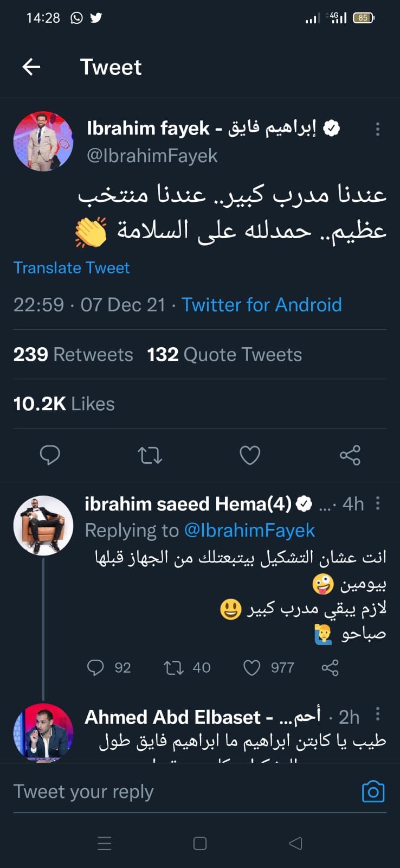Image resolution: width=400 pixels, height=868 pixels.
Task: Click the Translate Tweet link
Action: pyautogui.click(x=72, y=267)
